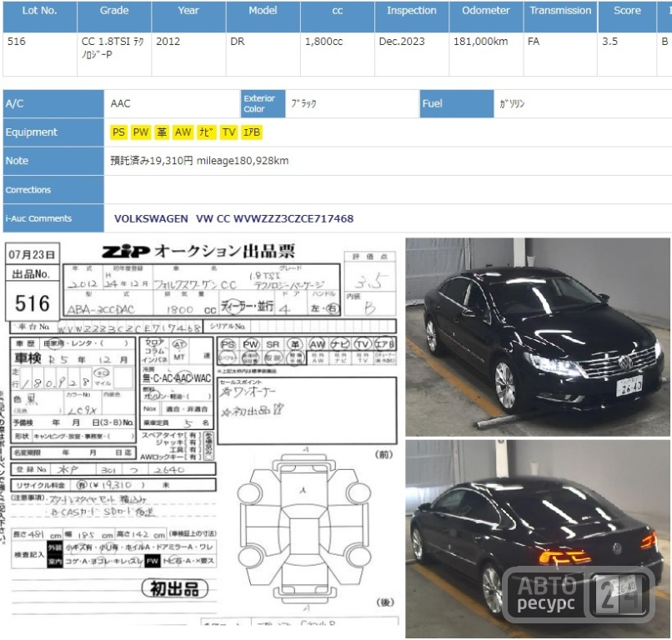Select the note text with mileage180,928km
The width and height of the screenshot is (672, 640).
[199, 161]
